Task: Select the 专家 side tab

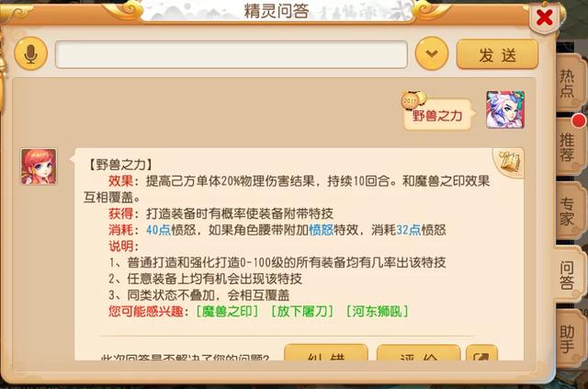Action: coord(568,211)
